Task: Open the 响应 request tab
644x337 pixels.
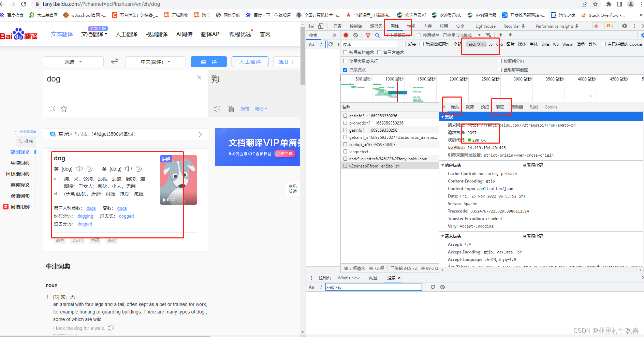Action: point(500,107)
